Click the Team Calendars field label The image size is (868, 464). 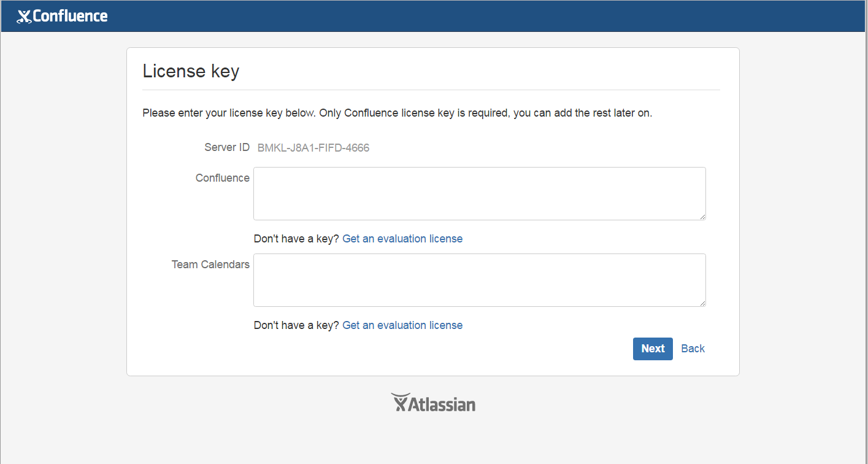210,265
